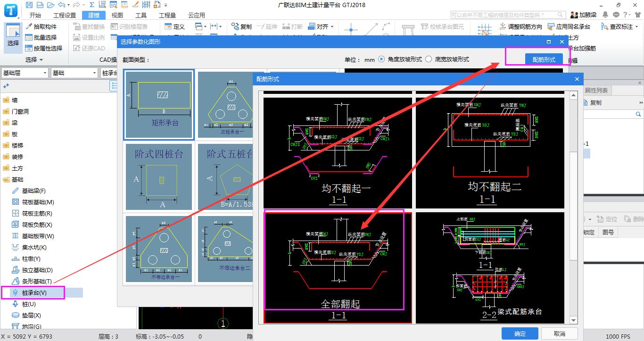Select the 底宽放坡形式 radio button
644x341 pixels.
tap(429, 59)
